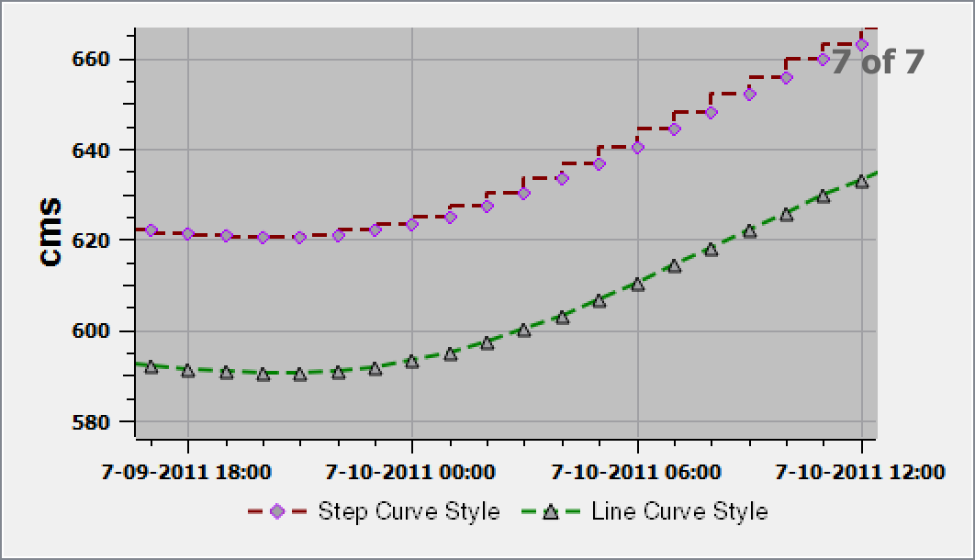
Task: Click the purple diamond point at 7-10-2011 06:00
Action: pyautogui.click(x=637, y=147)
